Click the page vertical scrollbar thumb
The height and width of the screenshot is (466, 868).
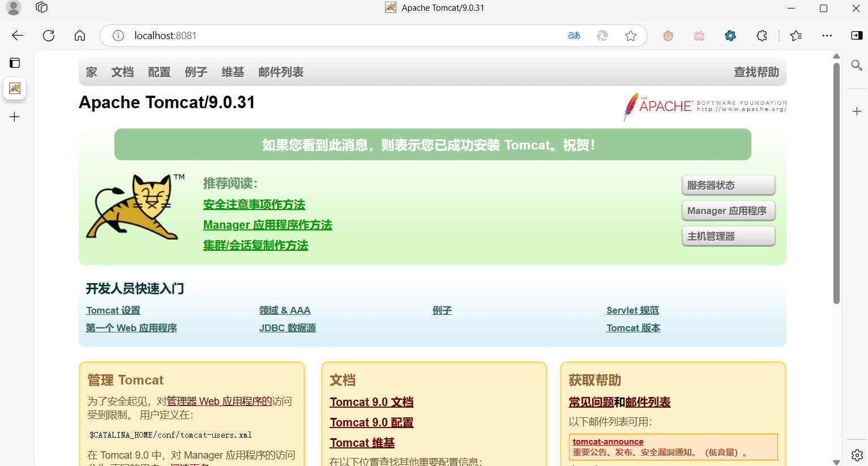click(836, 183)
